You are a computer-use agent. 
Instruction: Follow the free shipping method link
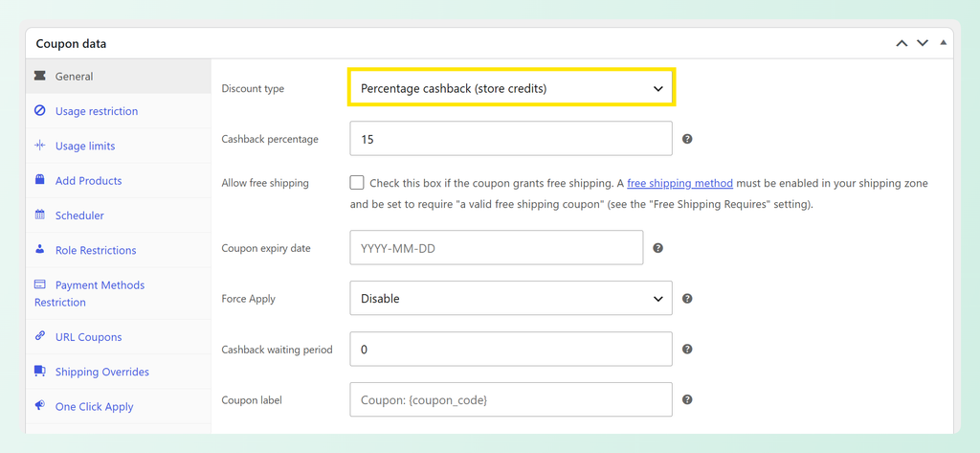pyautogui.click(x=680, y=183)
